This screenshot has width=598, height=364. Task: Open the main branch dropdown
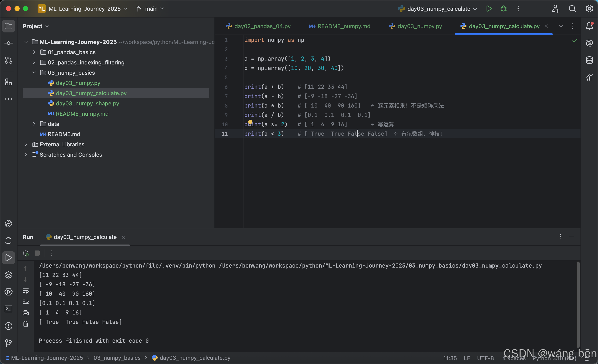coord(151,9)
